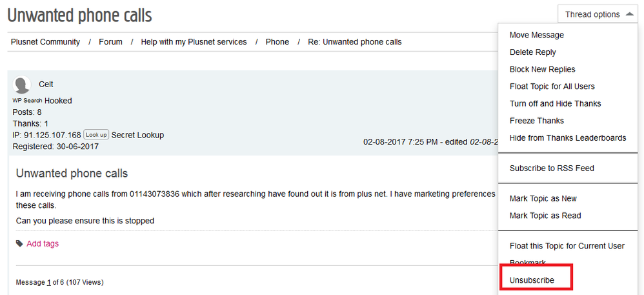Go to Plusnet Community breadcrumb
644x295 pixels.
[45, 42]
